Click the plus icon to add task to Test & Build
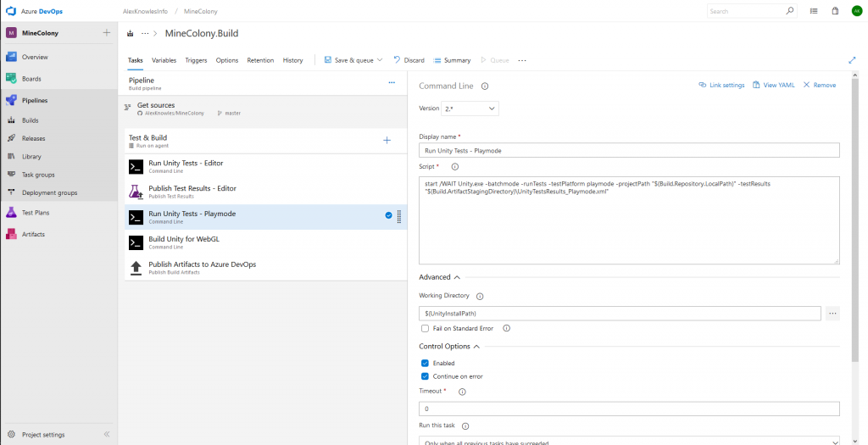Image resolution: width=868 pixels, height=445 pixels. (387, 140)
